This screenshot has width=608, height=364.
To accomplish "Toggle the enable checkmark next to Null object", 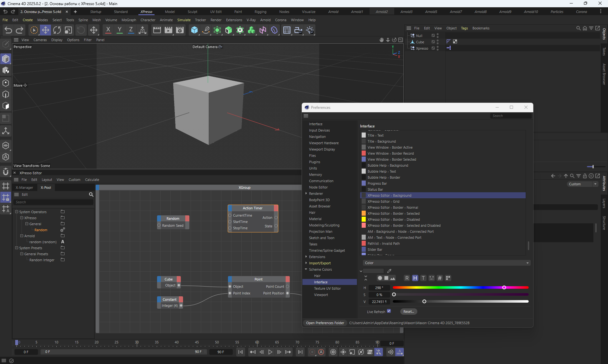I will (433, 36).
